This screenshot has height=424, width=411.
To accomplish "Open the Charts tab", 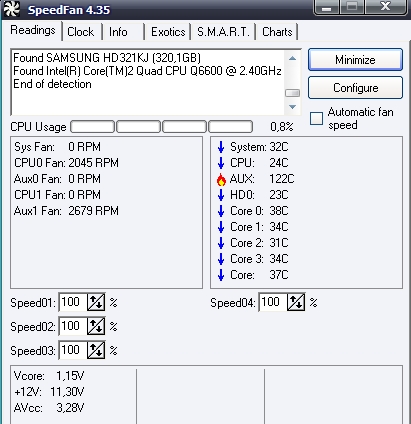I will click(x=277, y=32).
